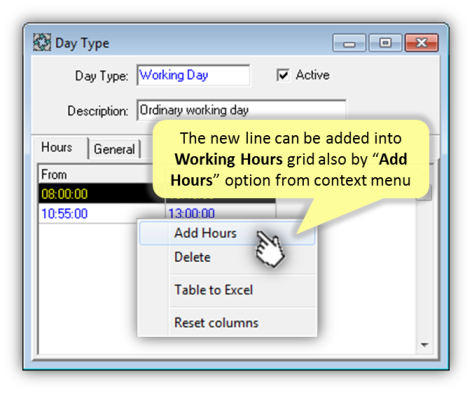Maximize the Day Type window
The image size is (472, 393).
point(385,43)
